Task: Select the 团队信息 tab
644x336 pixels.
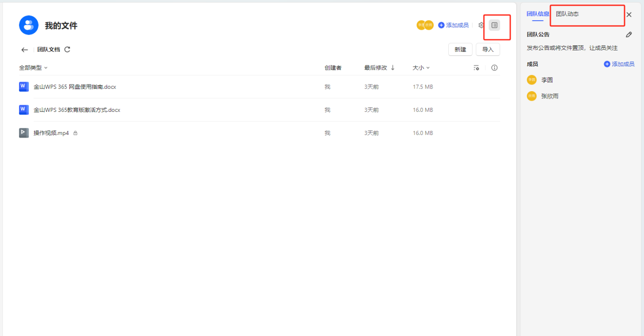Action: click(x=538, y=14)
